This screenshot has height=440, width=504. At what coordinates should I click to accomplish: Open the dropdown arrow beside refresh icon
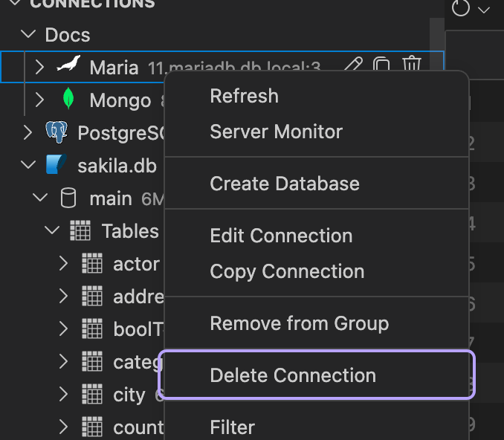[484, 10]
